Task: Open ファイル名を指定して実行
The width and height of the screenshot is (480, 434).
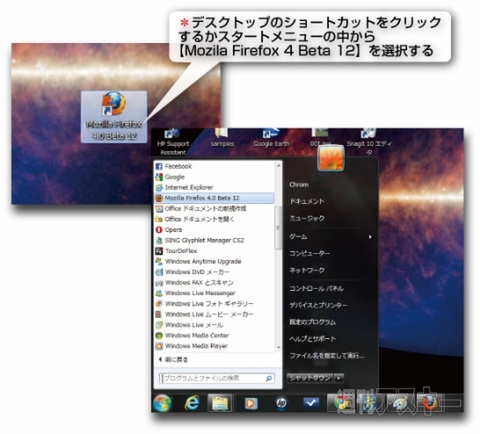Action: (327, 356)
